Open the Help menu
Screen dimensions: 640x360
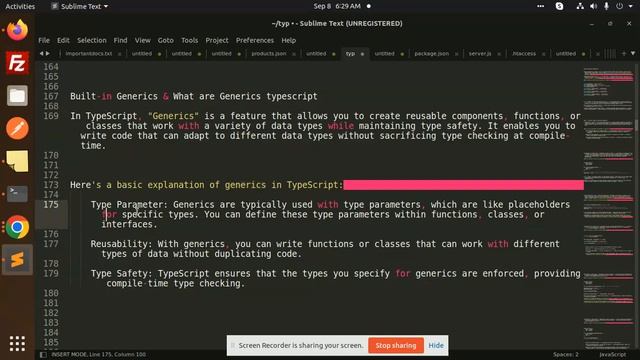pos(289,40)
